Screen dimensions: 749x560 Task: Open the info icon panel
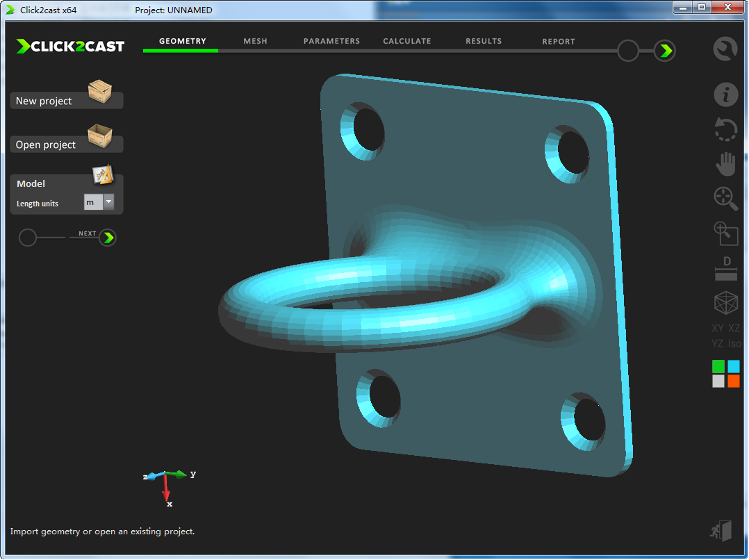[725, 94]
